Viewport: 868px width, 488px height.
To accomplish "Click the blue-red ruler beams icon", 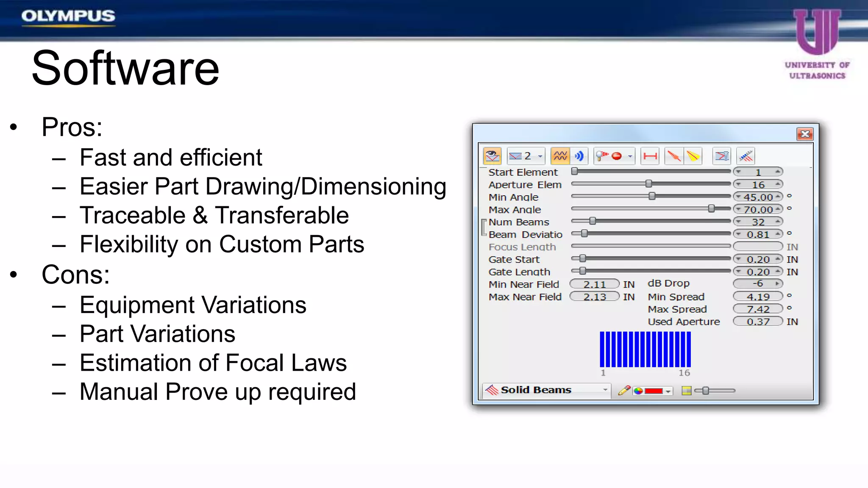I will (746, 156).
